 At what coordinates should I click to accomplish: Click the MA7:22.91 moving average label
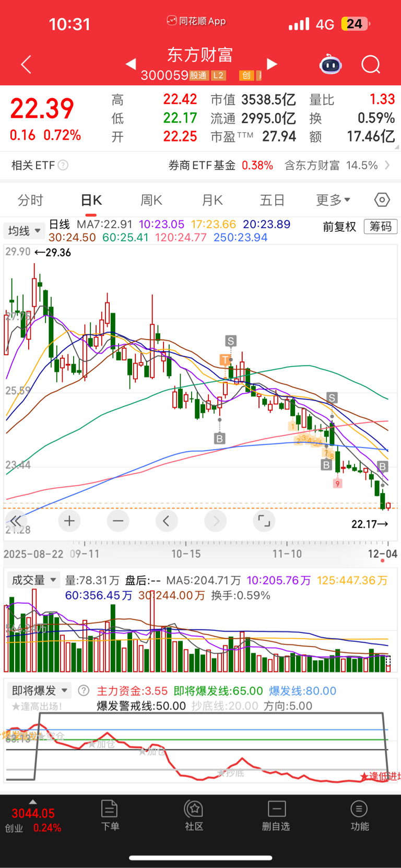pos(104,224)
